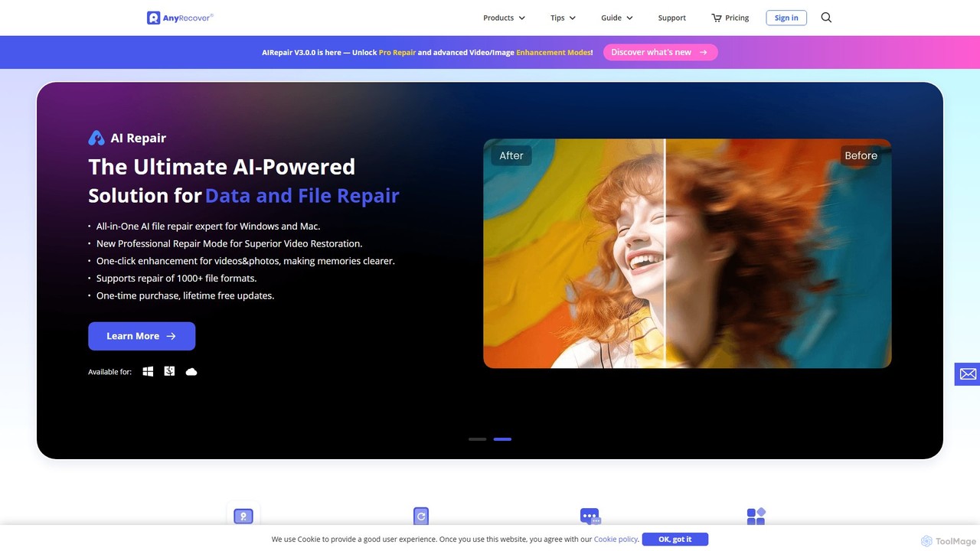Click the before/after comparison divider line
980x551 pixels.
point(665,253)
